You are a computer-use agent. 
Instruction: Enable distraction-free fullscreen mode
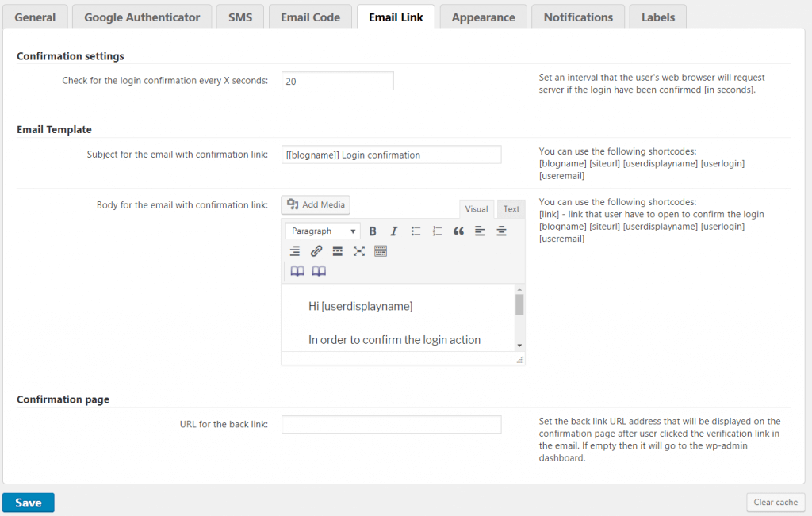[x=359, y=251]
